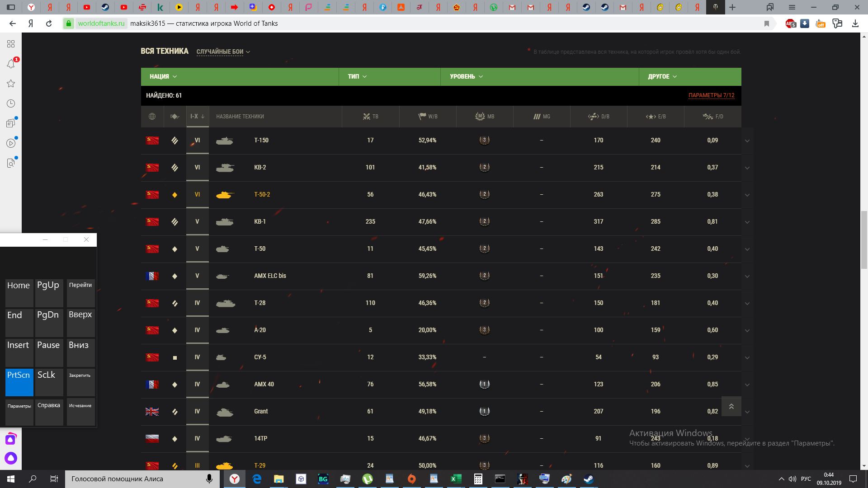Open Excel from the taskbar
The image size is (868, 488).
tap(456, 479)
